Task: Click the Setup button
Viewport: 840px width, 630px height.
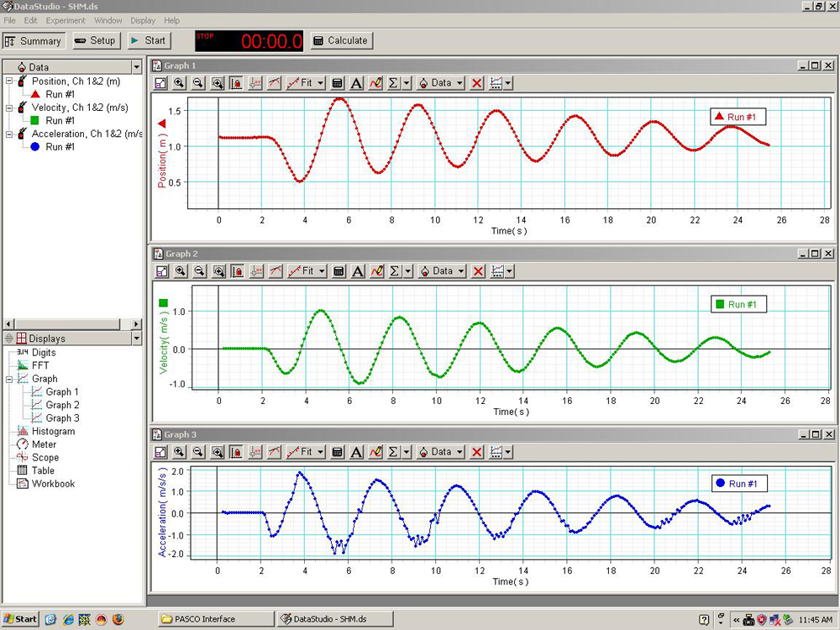Action: tap(94, 40)
